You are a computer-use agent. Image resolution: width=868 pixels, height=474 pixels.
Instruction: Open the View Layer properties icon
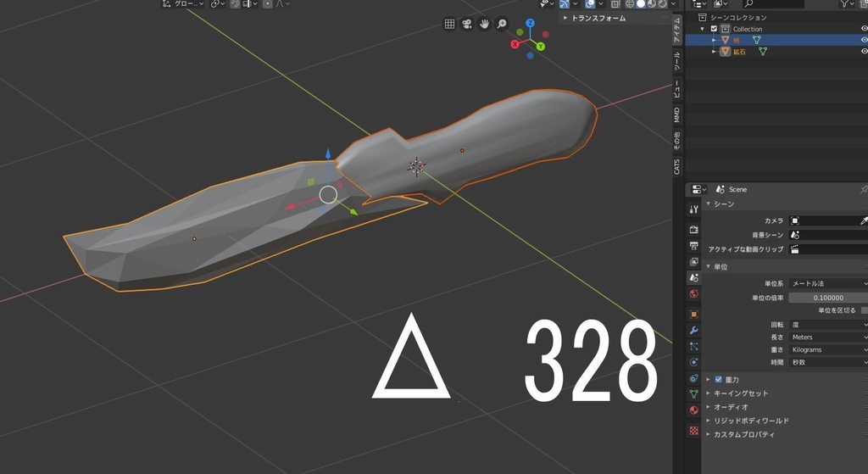(x=693, y=261)
